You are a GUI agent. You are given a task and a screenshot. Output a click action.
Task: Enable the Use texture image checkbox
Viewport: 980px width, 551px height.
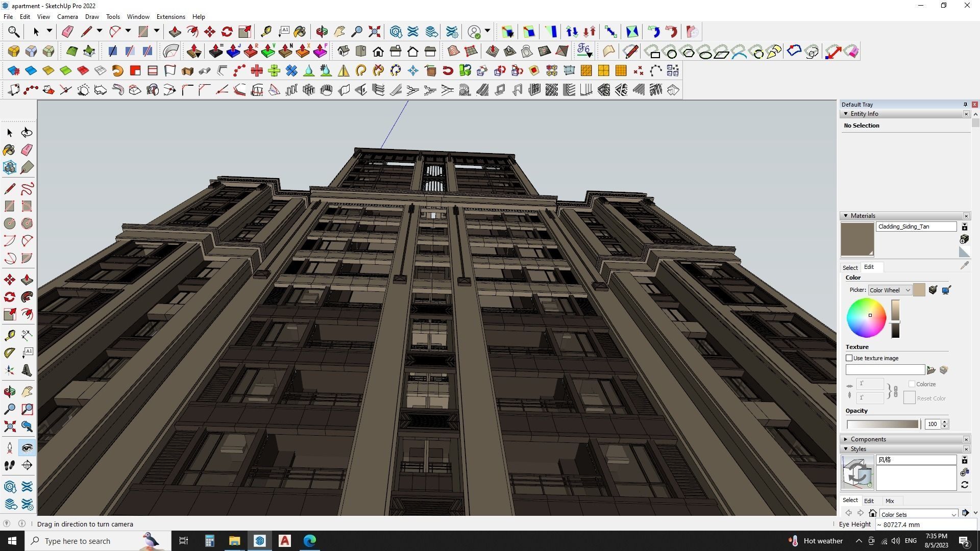[849, 358]
